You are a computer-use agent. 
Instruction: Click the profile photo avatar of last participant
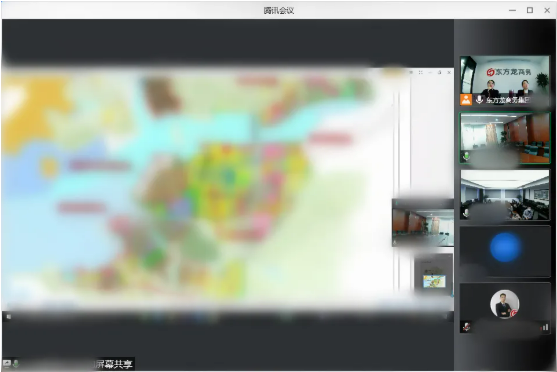(x=504, y=304)
